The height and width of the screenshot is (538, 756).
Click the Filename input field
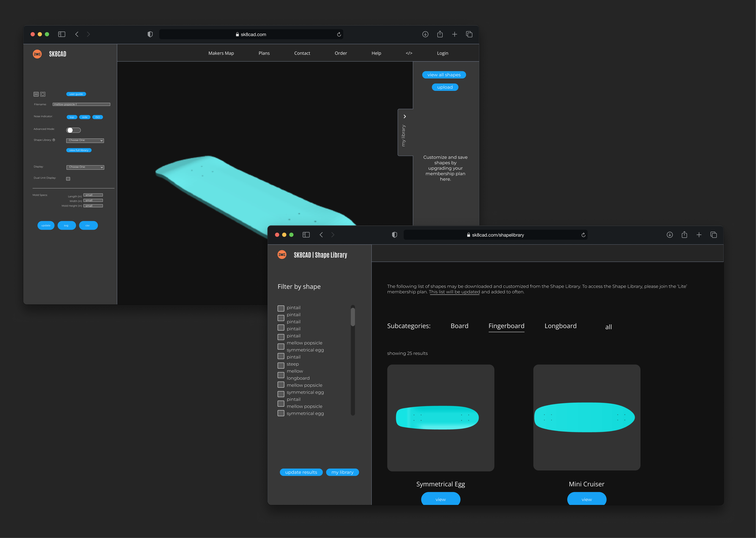(x=81, y=104)
